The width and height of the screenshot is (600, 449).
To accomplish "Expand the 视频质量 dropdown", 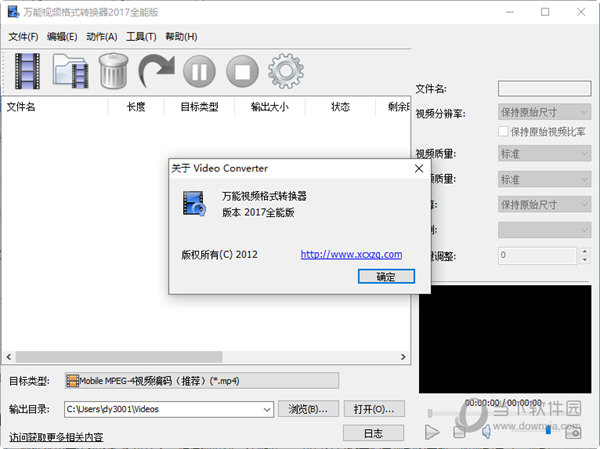I will point(545,154).
